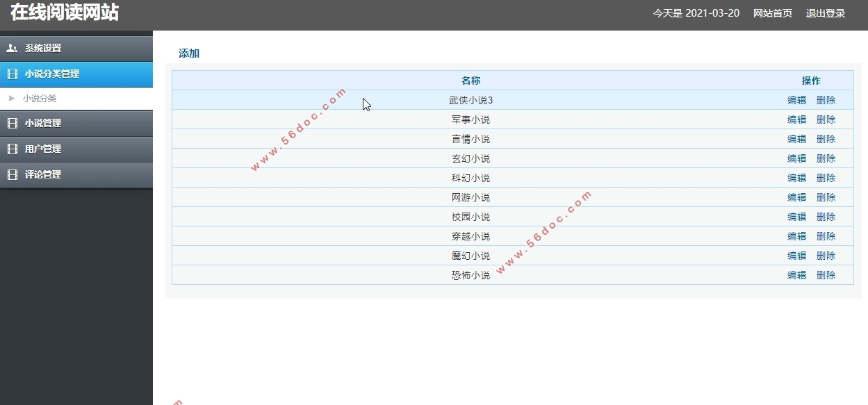Click the 添加 link to add category
Image resolution: width=868 pixels, height=405 pixels.
[189, 53]
